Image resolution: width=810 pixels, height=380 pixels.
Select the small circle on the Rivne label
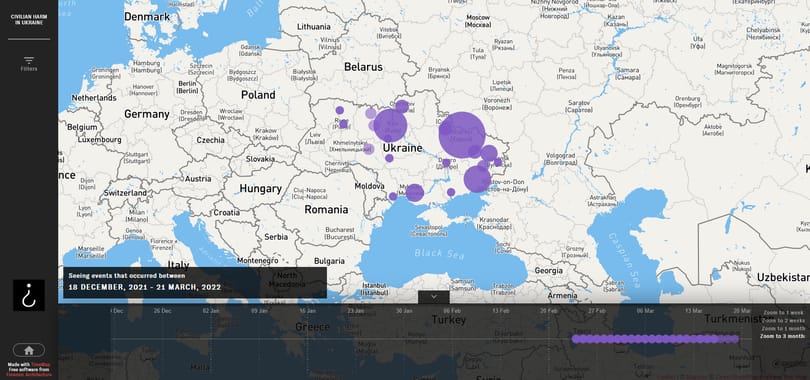[344, 124]
